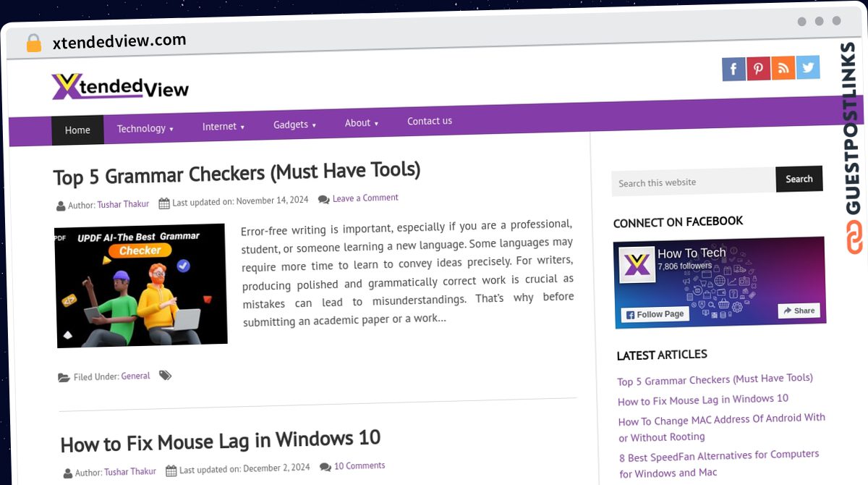Open the General category link

[x=135, y=376]
